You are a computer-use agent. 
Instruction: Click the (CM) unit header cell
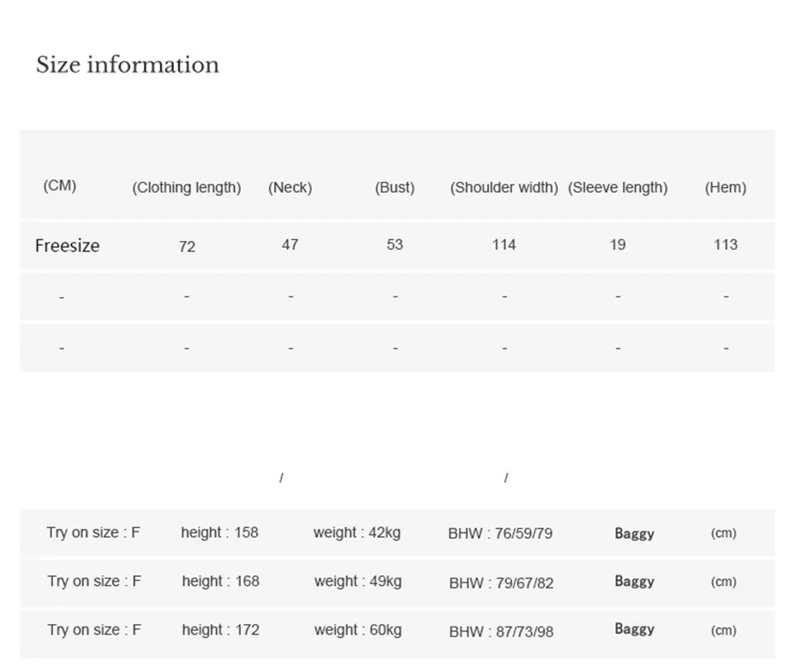pyautogui.click(x=60, y=185)
